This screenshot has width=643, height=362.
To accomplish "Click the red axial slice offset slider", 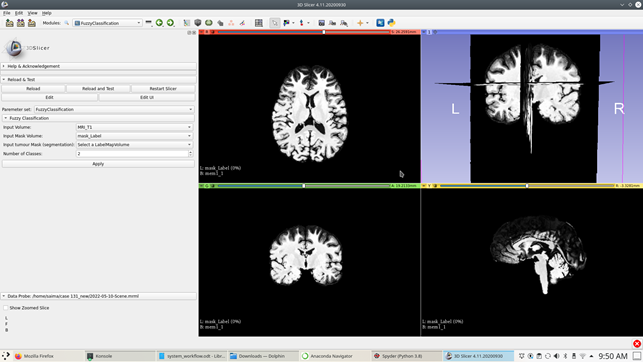I will tap(303, 32).
